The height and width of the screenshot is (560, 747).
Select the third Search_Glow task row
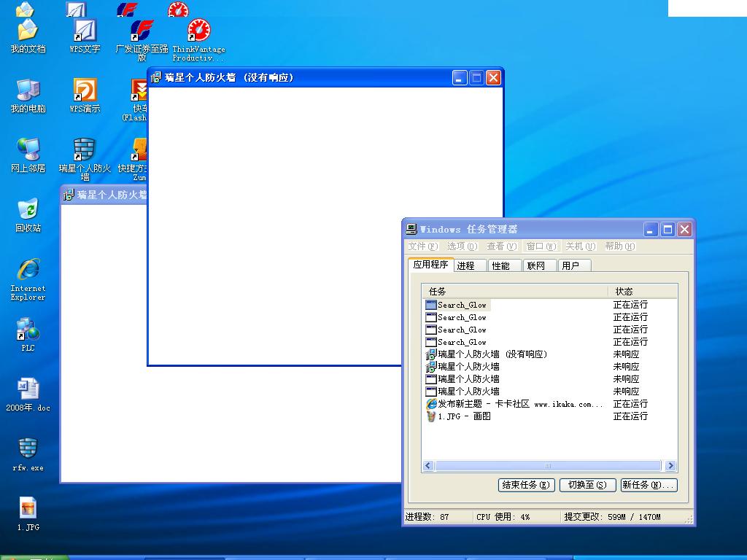(550, 330)
